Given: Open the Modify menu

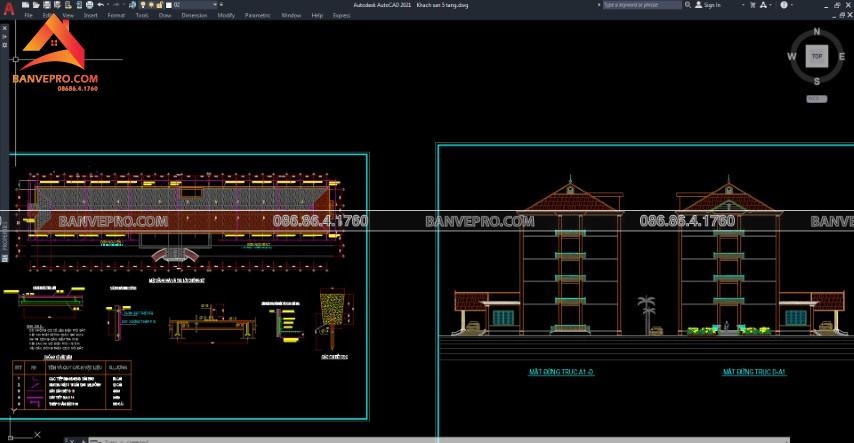Looking at the screenshot, I should coord(226,15).
